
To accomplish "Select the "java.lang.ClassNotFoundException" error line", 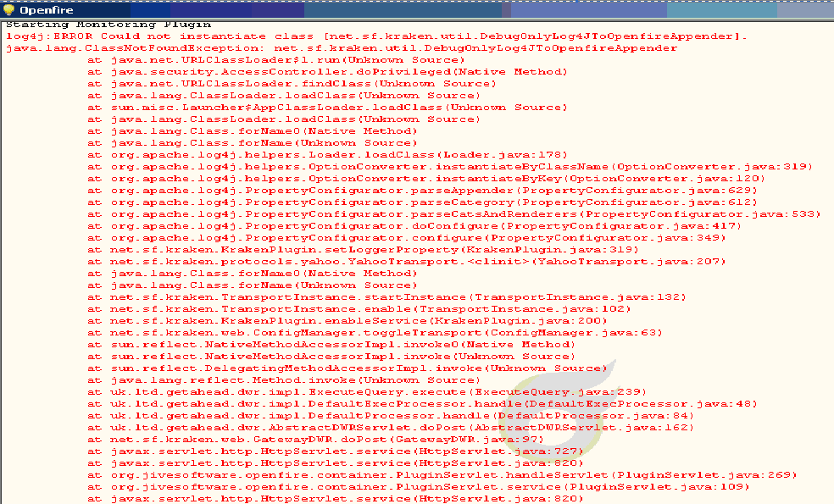I will [x=342, y=47].
